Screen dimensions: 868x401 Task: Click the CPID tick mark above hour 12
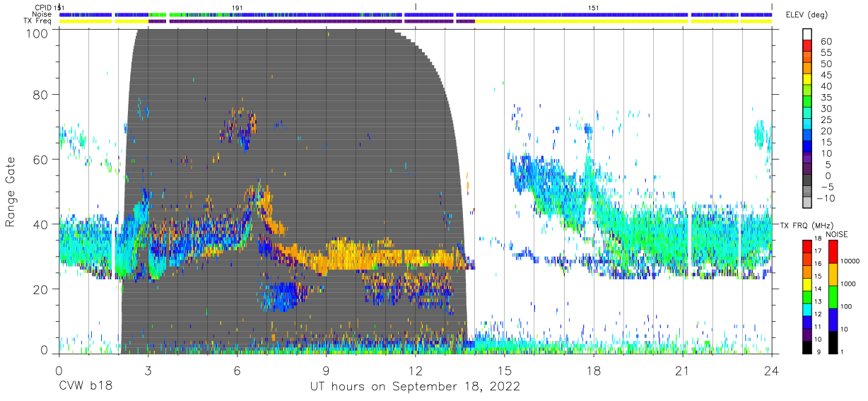tap(416, 6)
